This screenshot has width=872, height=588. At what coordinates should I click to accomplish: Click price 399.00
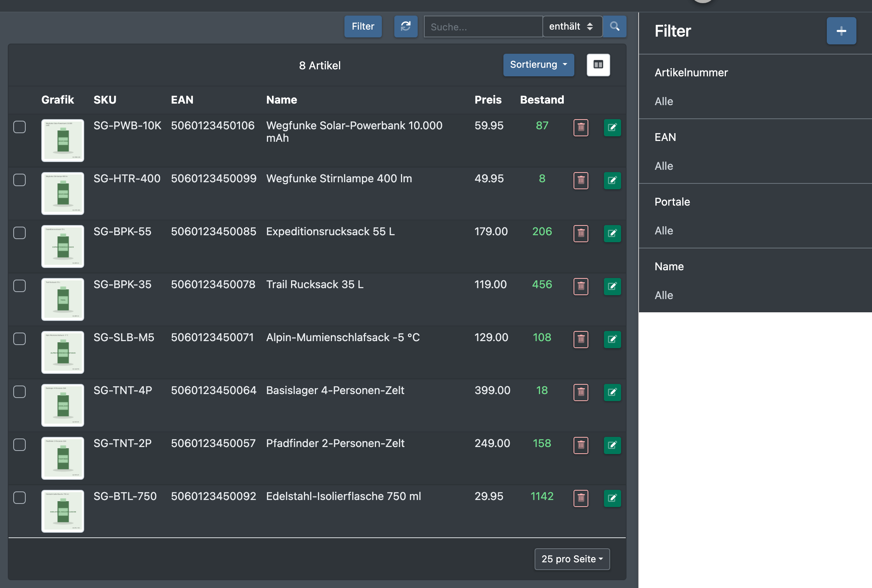(492, 390)
